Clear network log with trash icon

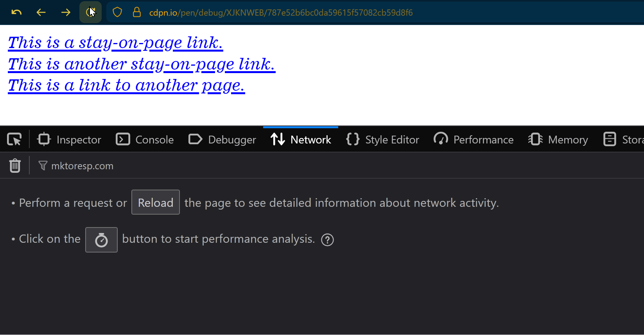[15, 166]
